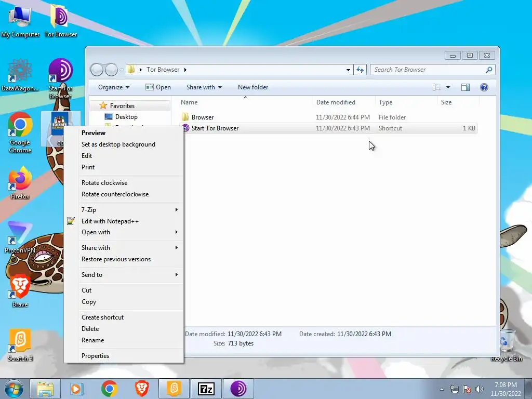
Task: Select the Brave desktop shortcut
Action: [20, 291]
